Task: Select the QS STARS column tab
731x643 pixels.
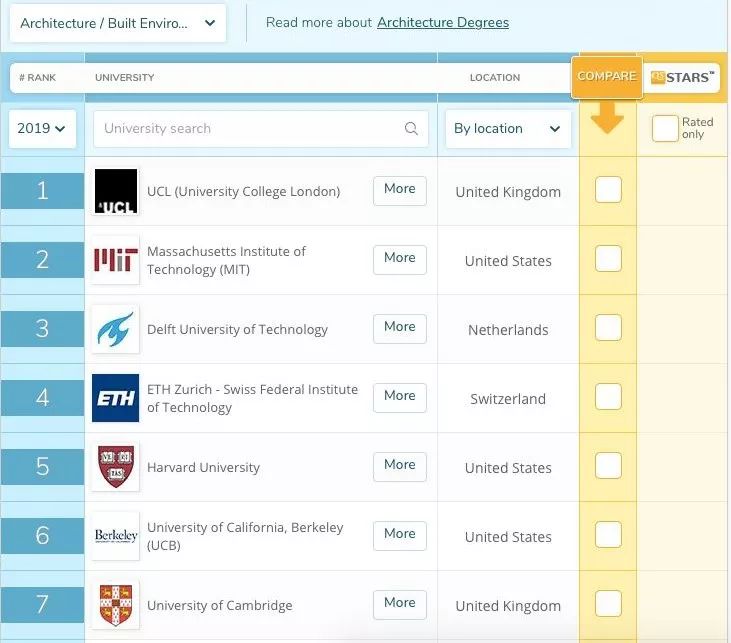Action: [683, 77]
